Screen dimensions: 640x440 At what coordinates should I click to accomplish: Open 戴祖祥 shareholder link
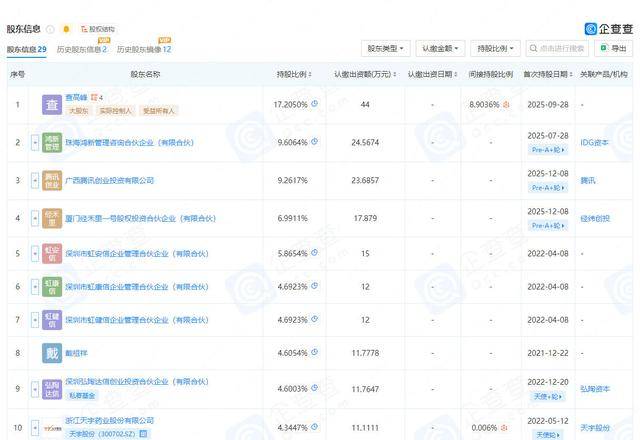pos(76,353)
